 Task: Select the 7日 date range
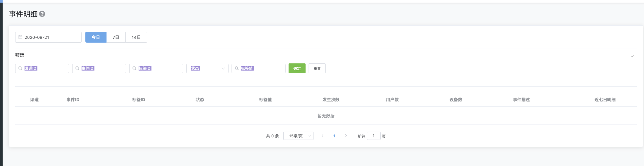[x=116, y=37]
